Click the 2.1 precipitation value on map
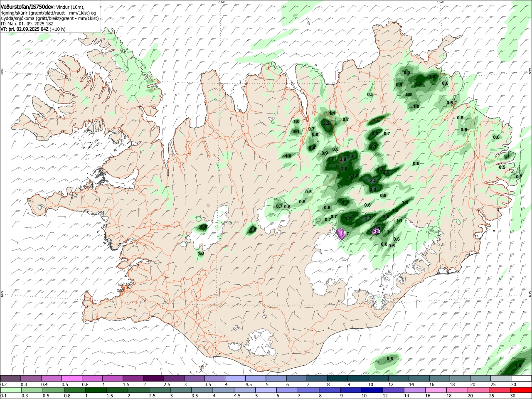532x399 pixels. 373,146
